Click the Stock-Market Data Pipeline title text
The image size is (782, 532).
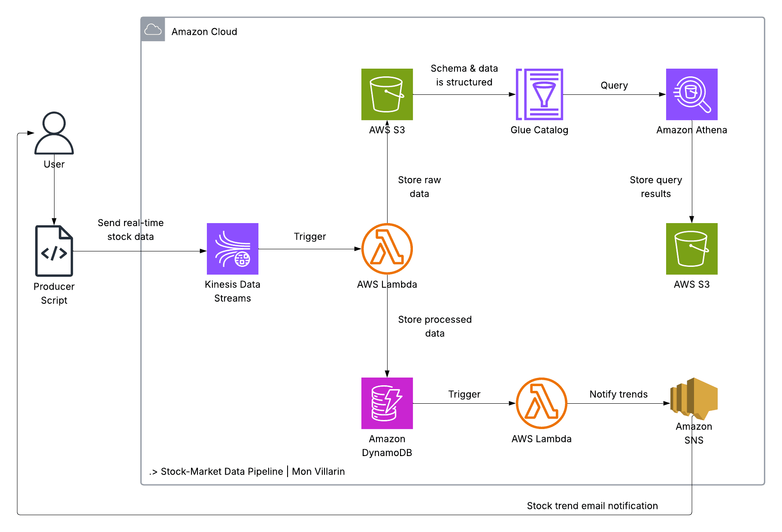click(246, 471)
